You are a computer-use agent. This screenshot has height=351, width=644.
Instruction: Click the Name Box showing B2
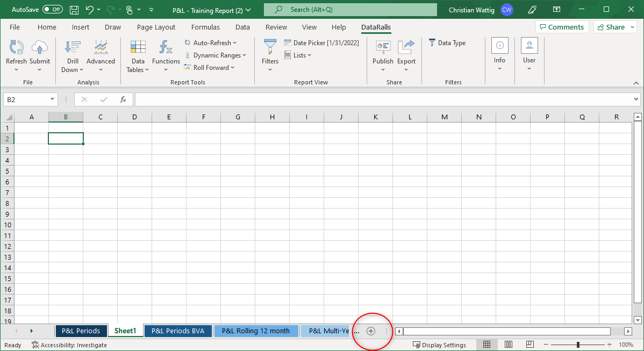coord(25,99)
